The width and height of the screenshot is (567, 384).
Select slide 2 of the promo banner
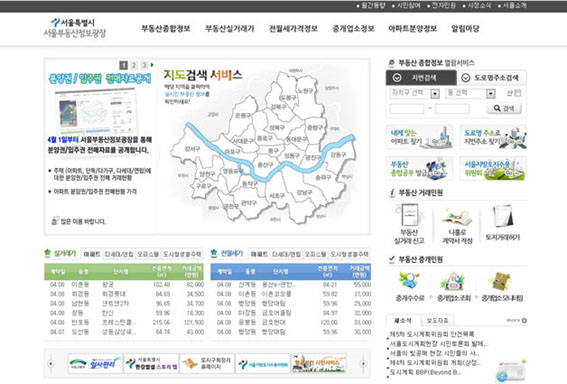[134, 65]
